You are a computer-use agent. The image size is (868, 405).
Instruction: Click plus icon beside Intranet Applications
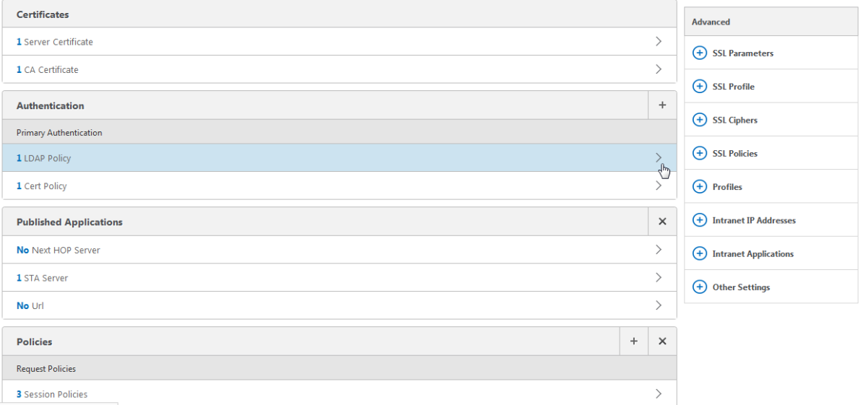coord(699,253)
